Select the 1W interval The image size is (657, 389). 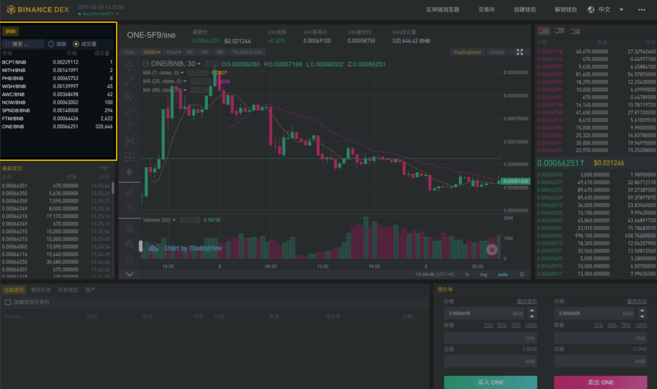(205, 52)
